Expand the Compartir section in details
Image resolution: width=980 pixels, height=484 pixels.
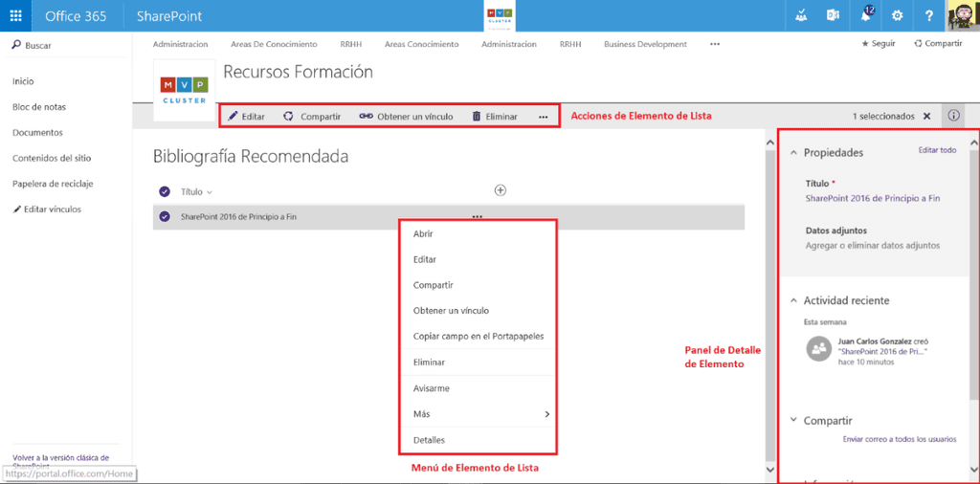pyautogui.click(x=794, y=420)
